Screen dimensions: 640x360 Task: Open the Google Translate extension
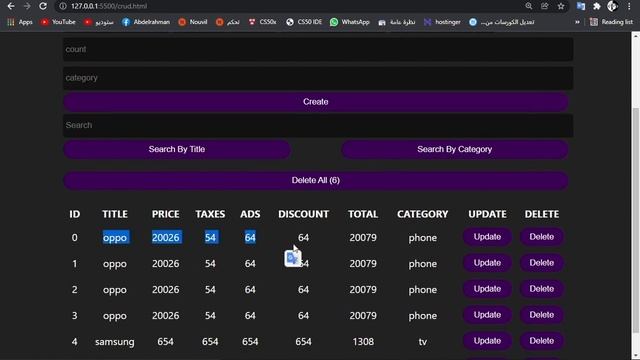click(580, 6)
